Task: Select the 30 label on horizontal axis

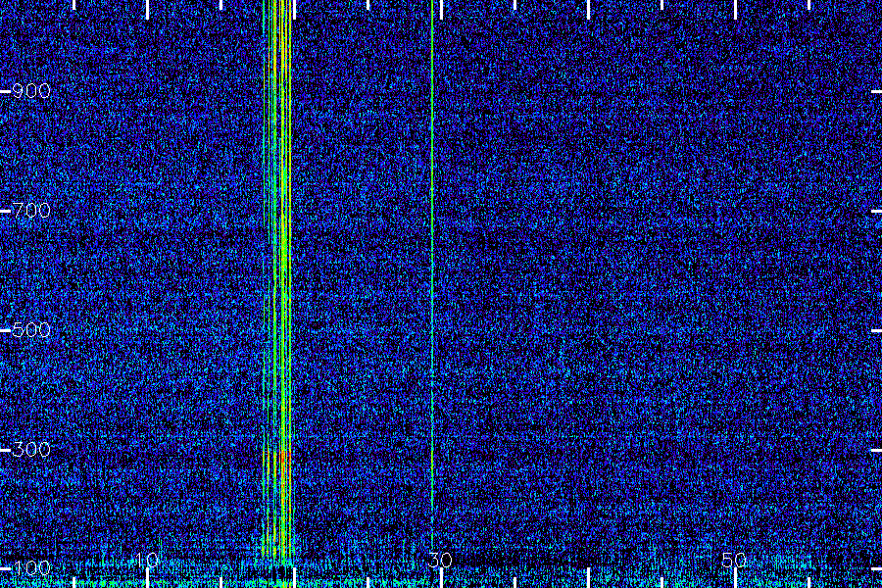Action: pos(440,560)
